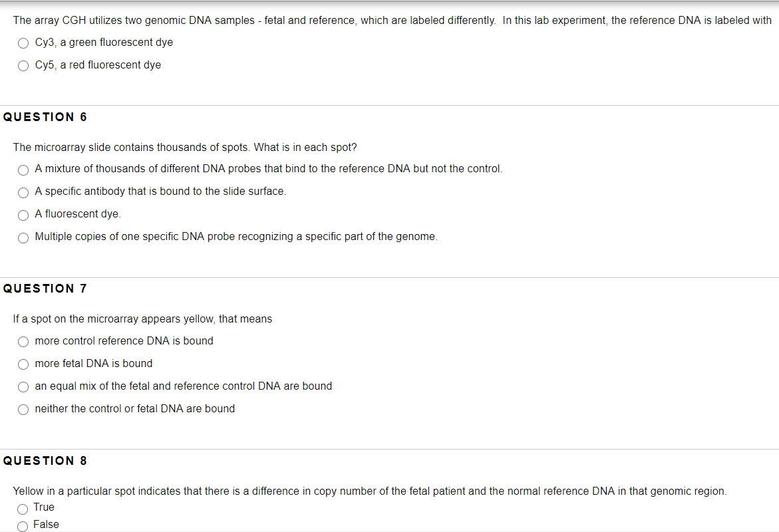Mark Question 8 as False

(x=23, y=526)
